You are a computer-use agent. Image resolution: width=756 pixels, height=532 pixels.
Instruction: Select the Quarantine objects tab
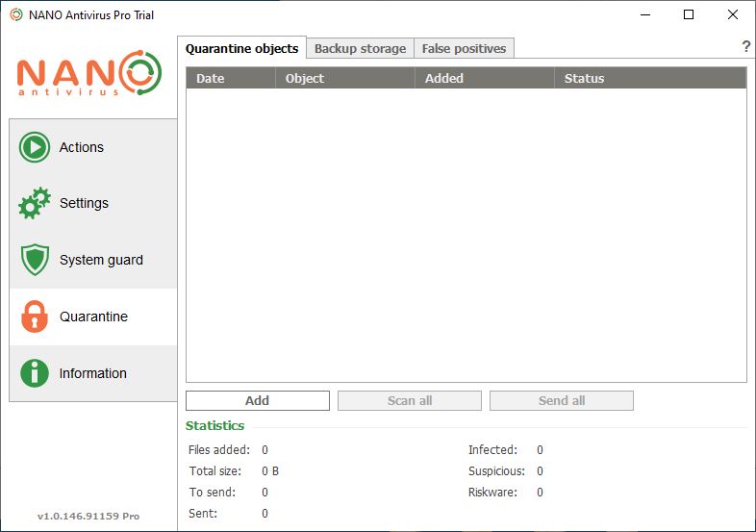pyautogui.click(x=242, y=48)
